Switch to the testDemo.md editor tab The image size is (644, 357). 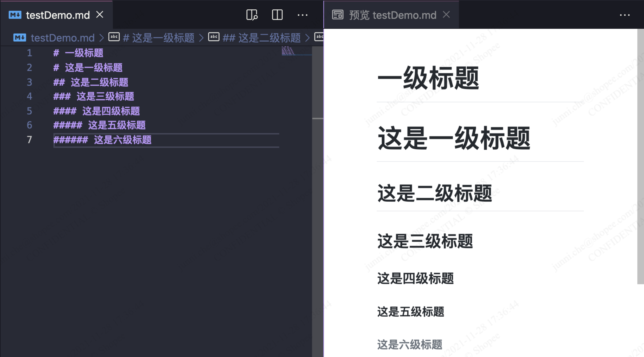(x=58, y=15)
